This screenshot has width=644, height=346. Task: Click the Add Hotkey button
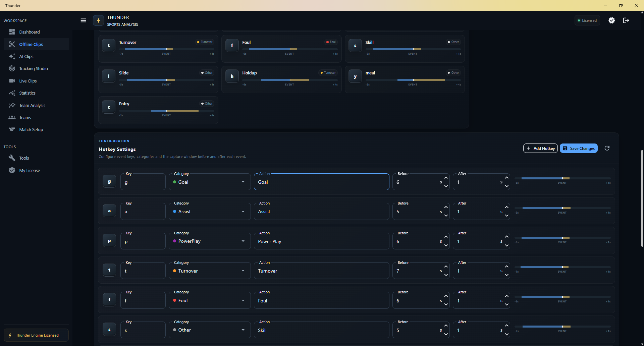540,148
